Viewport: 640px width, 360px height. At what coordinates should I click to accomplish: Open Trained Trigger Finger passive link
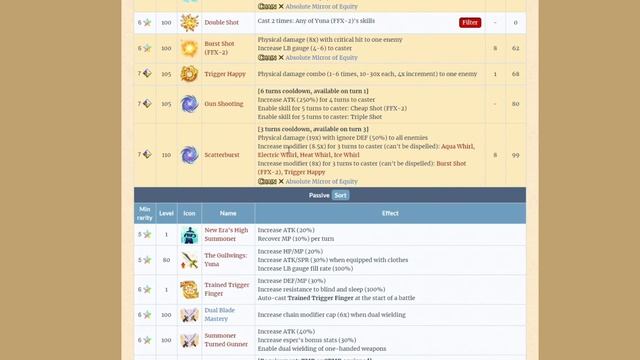[x=227, y=289]
